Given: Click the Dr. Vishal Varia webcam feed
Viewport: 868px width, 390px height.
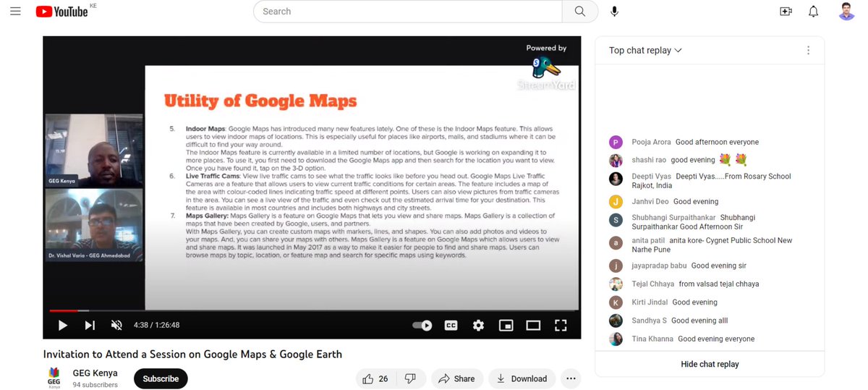Looking at the screenshot, I should tap(94, 224).
